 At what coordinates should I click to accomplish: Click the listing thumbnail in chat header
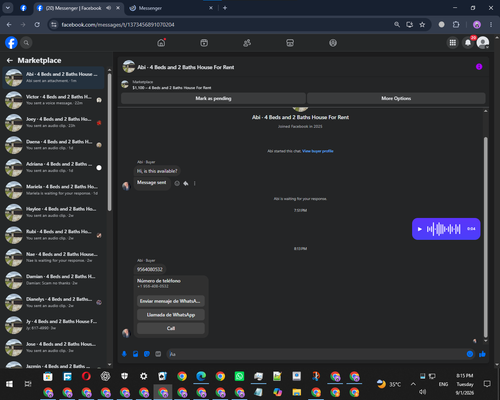pos(129,67)
